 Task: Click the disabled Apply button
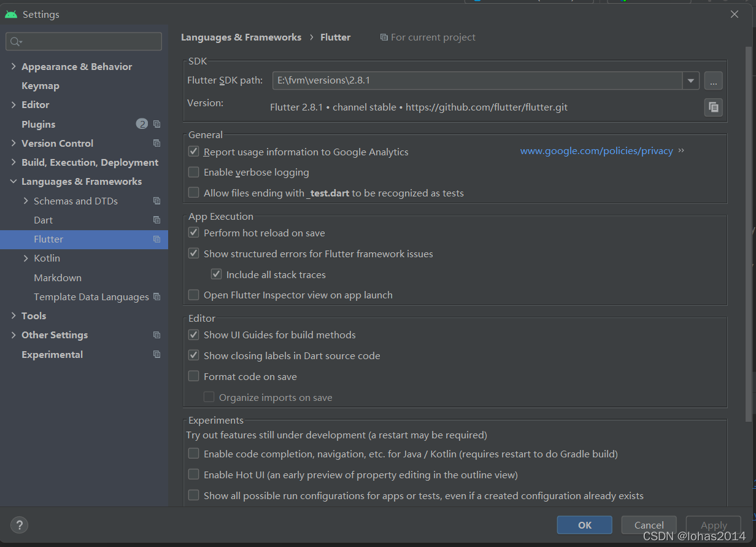pos(714,525)
